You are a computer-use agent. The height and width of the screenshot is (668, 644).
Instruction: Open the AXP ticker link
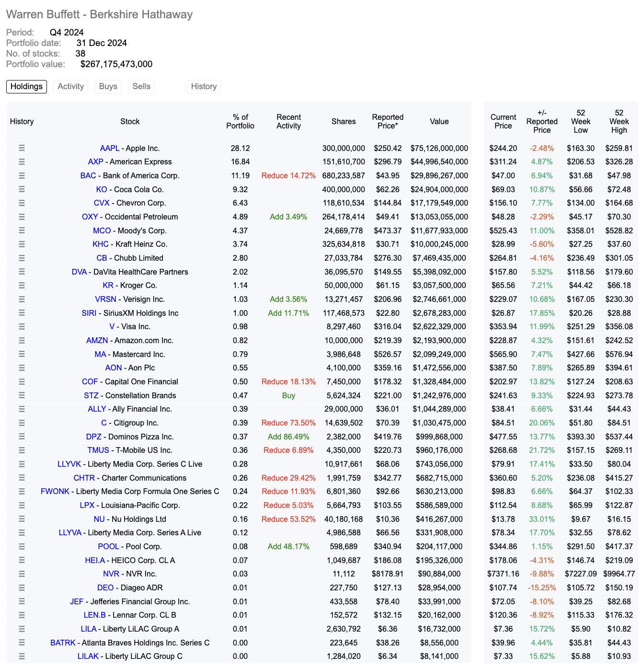pos(95,162)
